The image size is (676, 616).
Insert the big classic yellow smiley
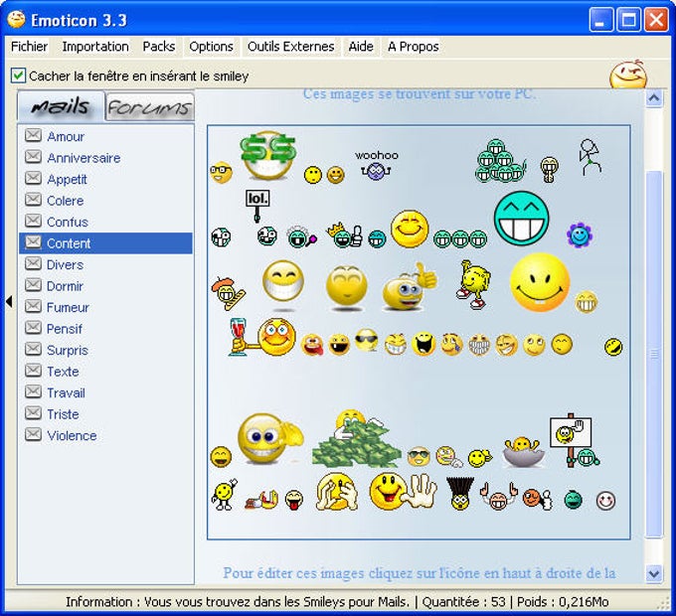540,282
